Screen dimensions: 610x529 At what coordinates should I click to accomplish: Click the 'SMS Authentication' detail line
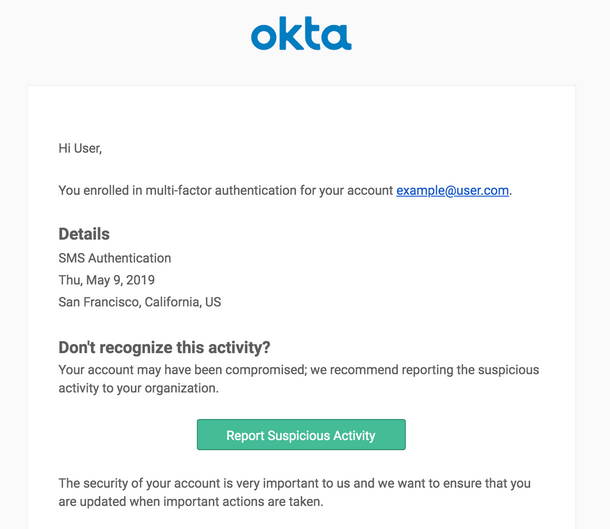(x=115, y=258)
